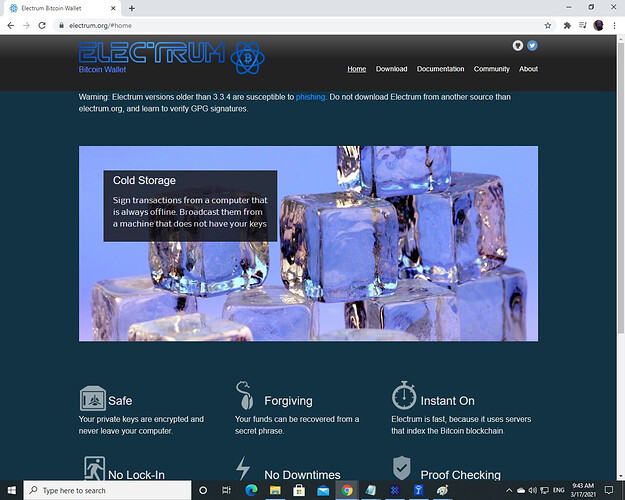The height and width of the screenshot is (500, 625).
Task: Show hidden system tray icons
Action: pyautogui.click(x=509, y=490)
